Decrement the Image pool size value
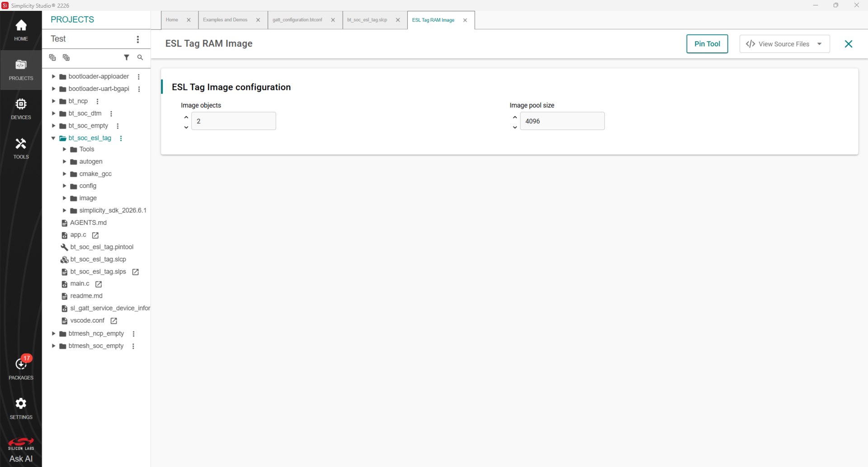Image resolution: width=868 pixels, height=467 pixels. click(x=514, y=128)
